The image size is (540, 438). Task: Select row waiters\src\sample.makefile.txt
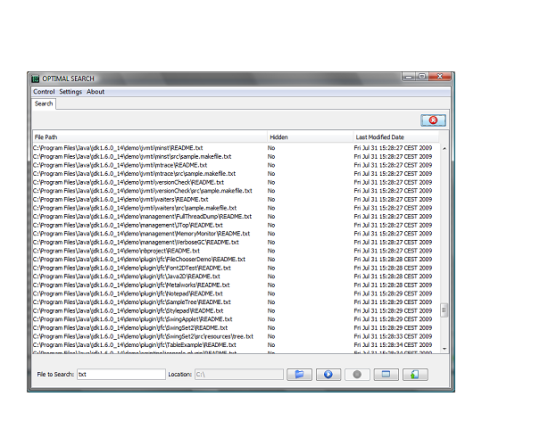(x=236, y=208)
